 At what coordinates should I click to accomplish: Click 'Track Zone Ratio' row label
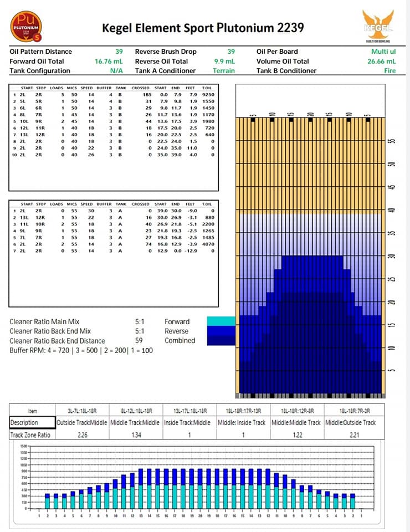(x=30, y=435)
